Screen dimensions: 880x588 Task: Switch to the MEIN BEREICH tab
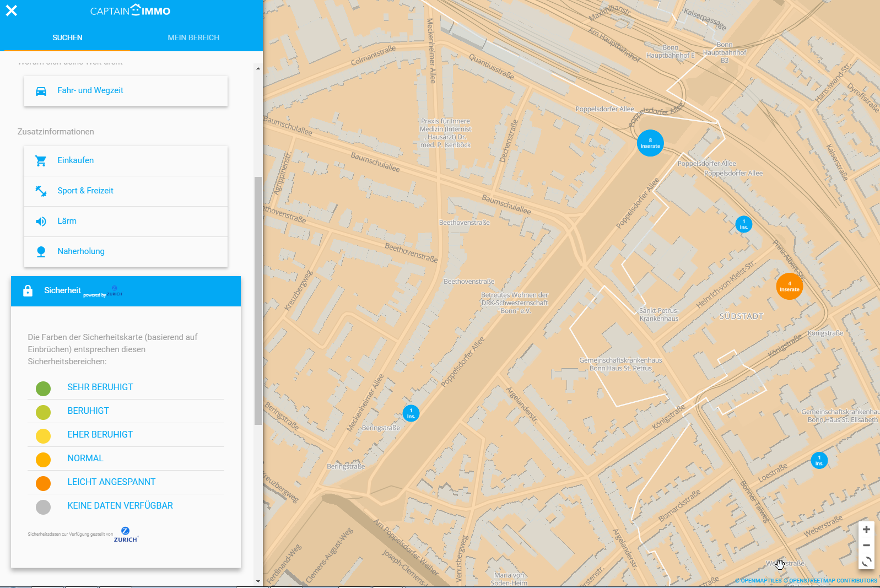pos(193,37)
